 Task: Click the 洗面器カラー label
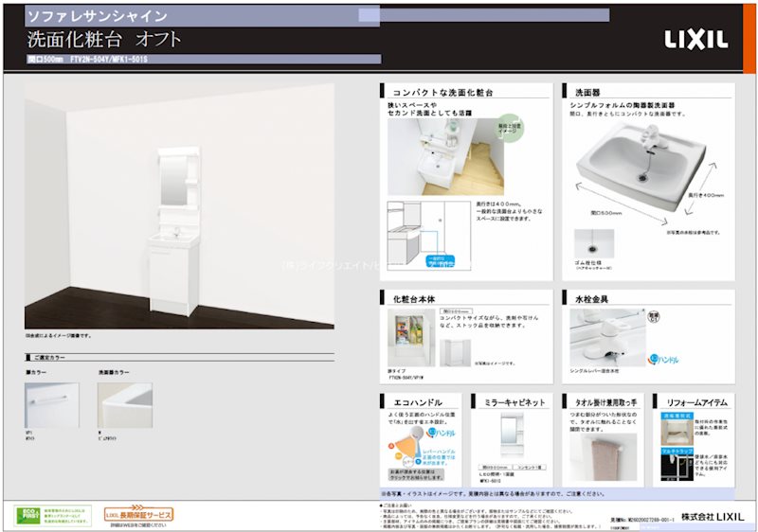(x=114, y=373)
